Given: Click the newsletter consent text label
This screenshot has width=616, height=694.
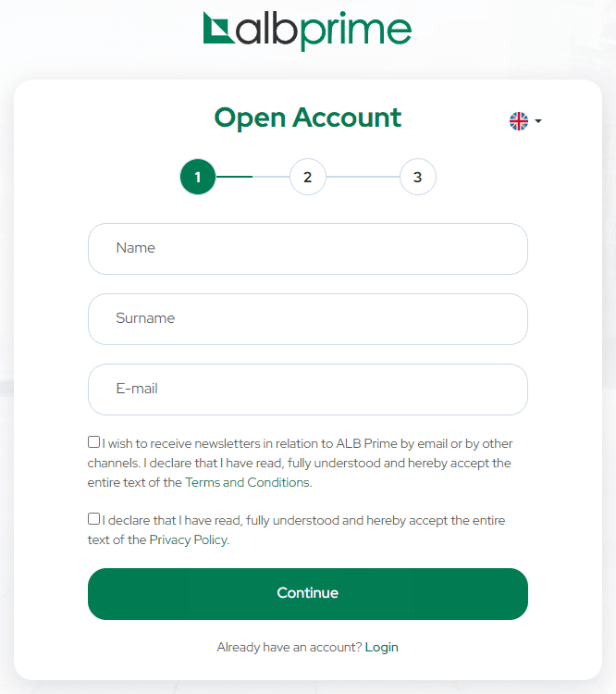Looking at the screenshot, I should [300, 463].
